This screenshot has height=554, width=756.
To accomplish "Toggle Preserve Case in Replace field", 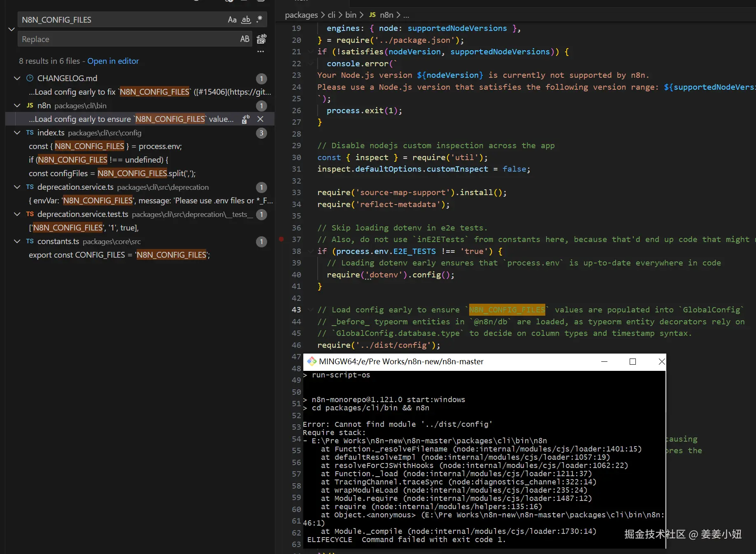I will [x=244, y=39].
